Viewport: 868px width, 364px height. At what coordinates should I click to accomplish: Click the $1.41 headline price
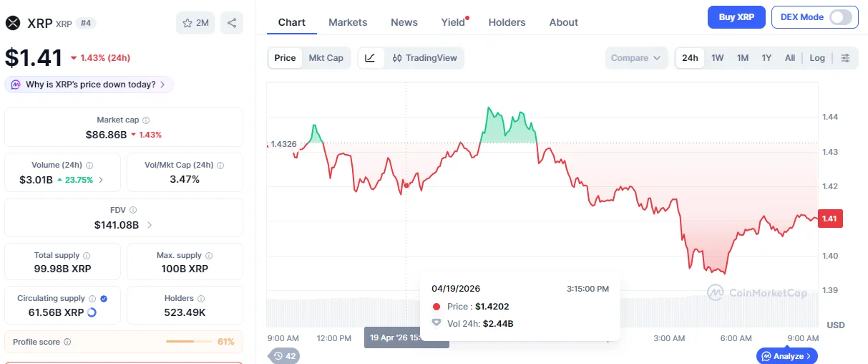coord(33,57)
